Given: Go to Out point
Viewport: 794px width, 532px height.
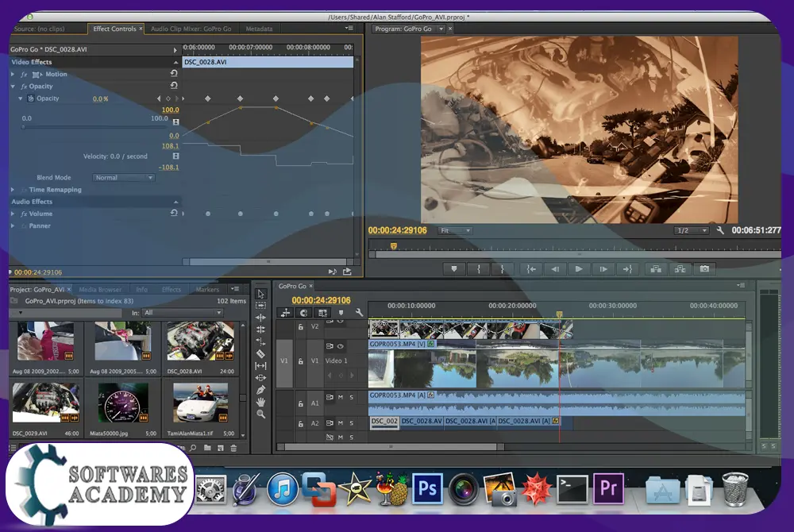Looking at the screenshot, I should [627, 269].
